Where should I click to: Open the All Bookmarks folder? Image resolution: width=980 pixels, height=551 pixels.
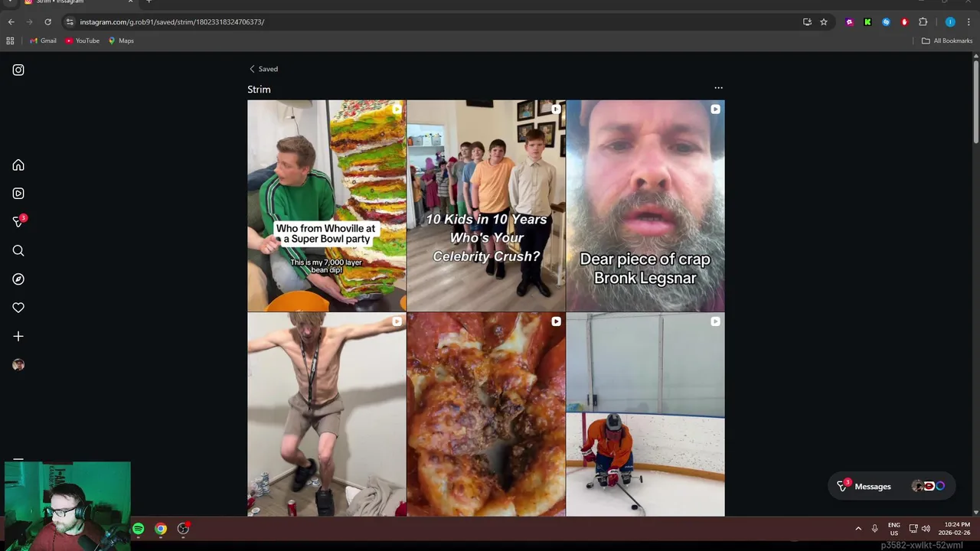click(x=947, y=41)
